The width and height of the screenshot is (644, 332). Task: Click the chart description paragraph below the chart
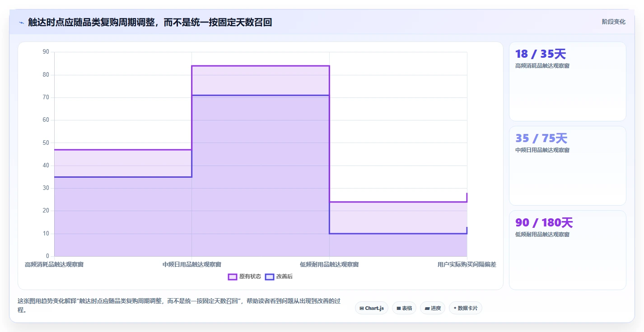pyautogui.click(x=179, y=306)
